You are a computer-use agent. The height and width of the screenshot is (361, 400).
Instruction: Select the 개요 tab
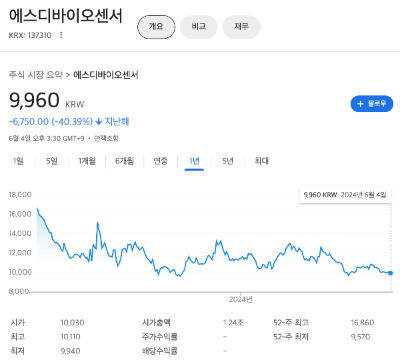pyautogui.click(x=156, y=27)
